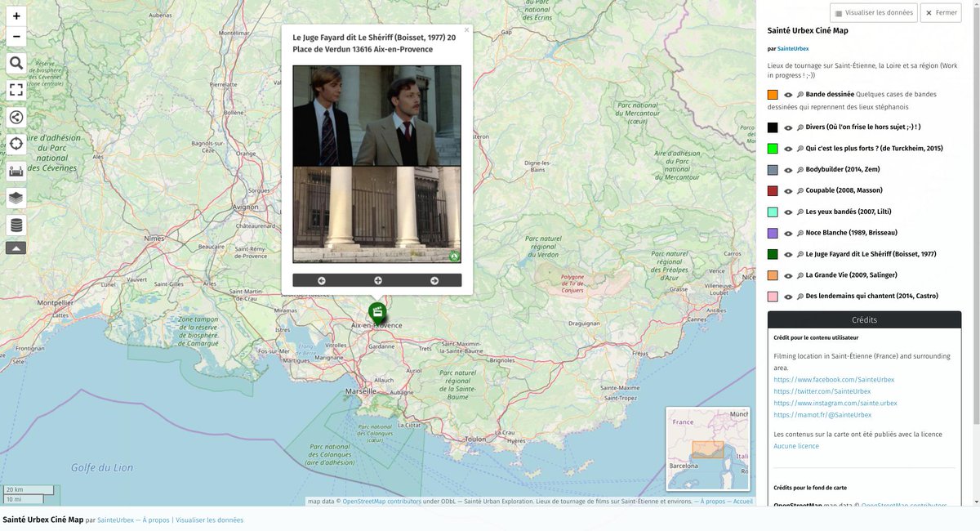Image resolution: width=980 pixels, height=531 pixels.
Task: Open SainteUrbex link in bottom footer bar
Action: point(115,520)
